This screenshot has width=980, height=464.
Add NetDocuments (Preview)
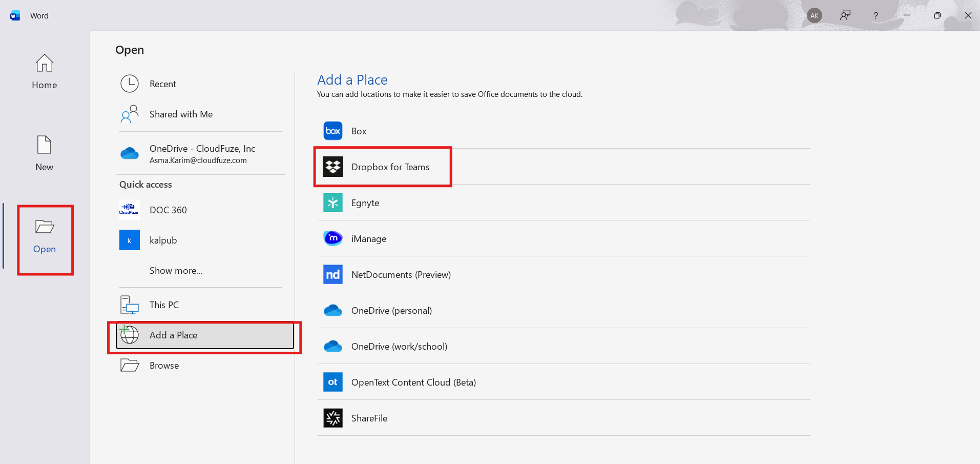point(401,274)
